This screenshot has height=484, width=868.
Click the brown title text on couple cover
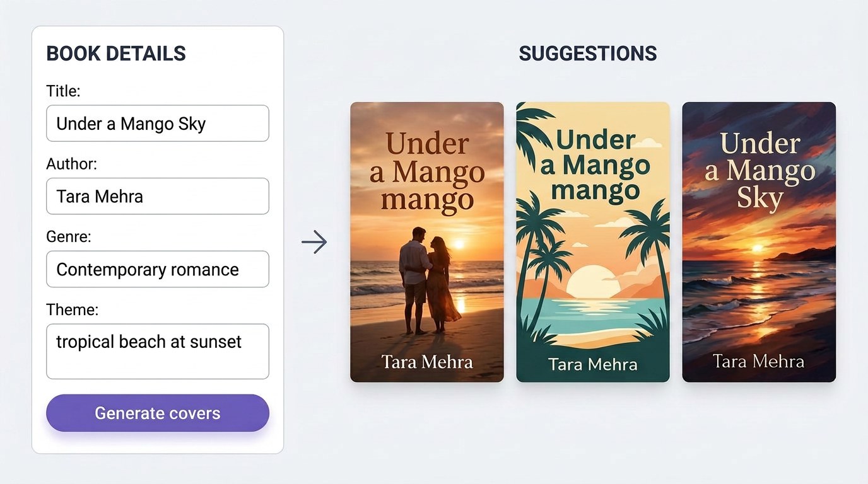coord(427,171)
